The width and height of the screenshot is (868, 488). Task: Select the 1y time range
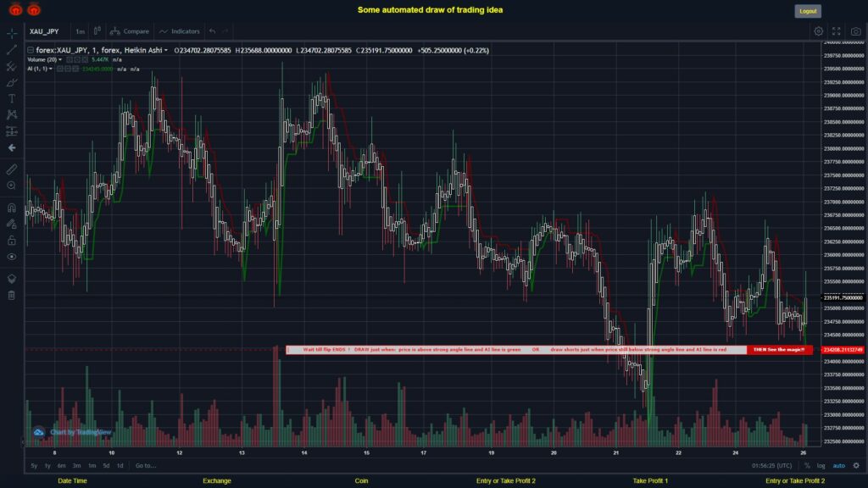tap(47, 465)
